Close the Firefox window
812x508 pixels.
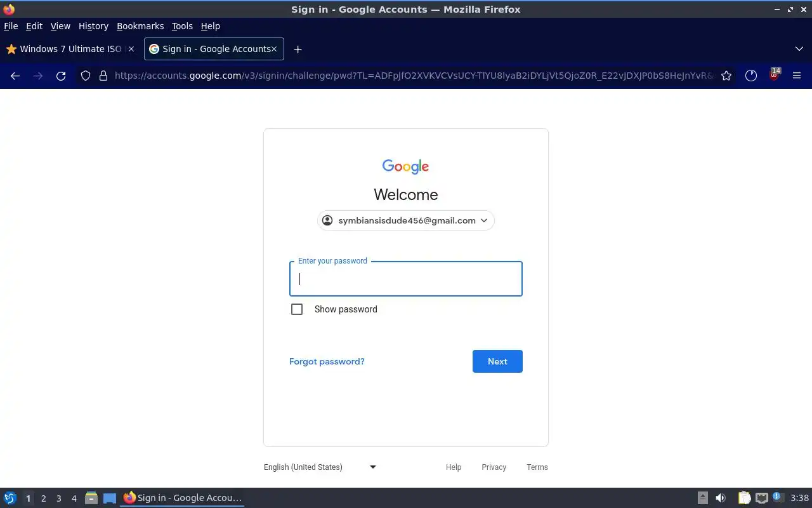point(803,10)
